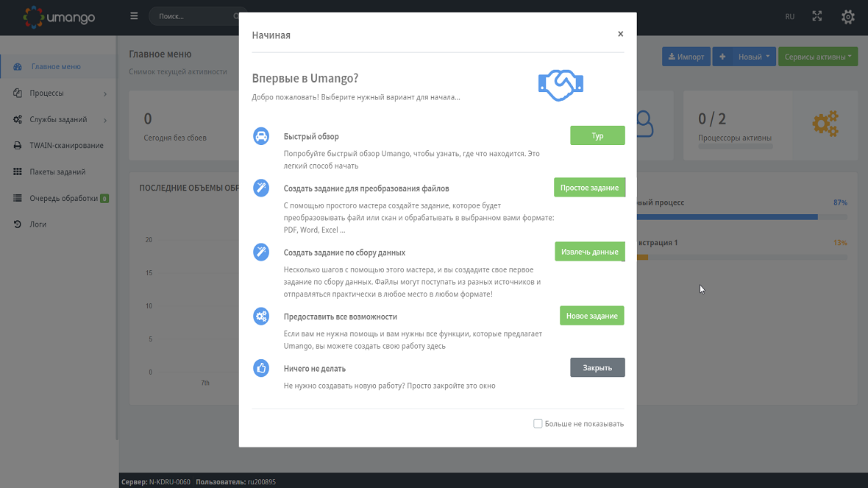This screenshot has height=488, width=868.
Task: Click the TWAIN-сканирование printer icon
Action: 18,146
